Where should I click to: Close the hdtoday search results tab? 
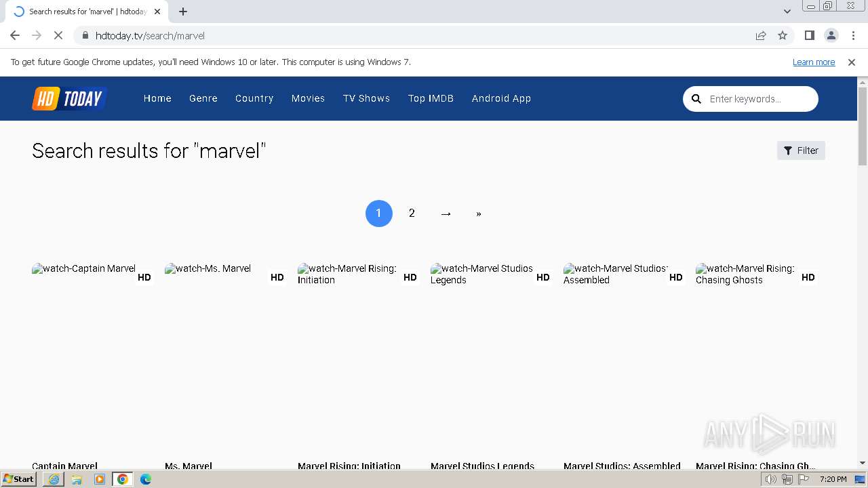pos(157,12)
